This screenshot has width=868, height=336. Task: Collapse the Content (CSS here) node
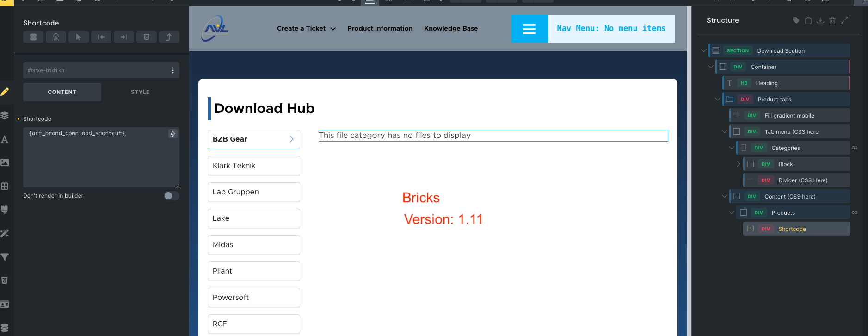[725, 196]
